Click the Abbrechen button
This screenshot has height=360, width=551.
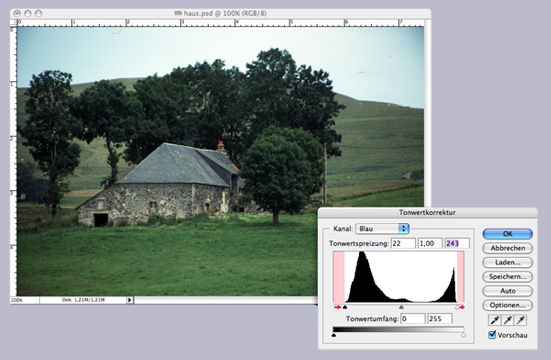[x=507, y=248]
